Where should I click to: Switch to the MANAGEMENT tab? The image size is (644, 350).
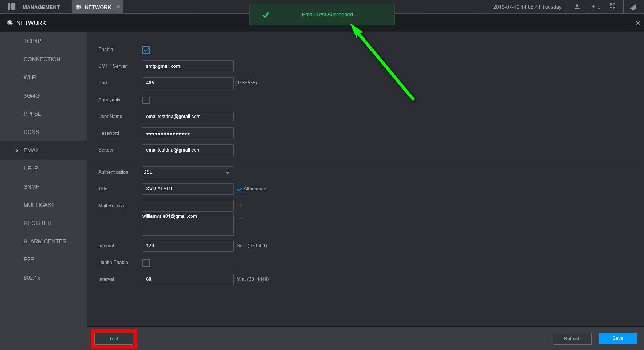(41, 7)
